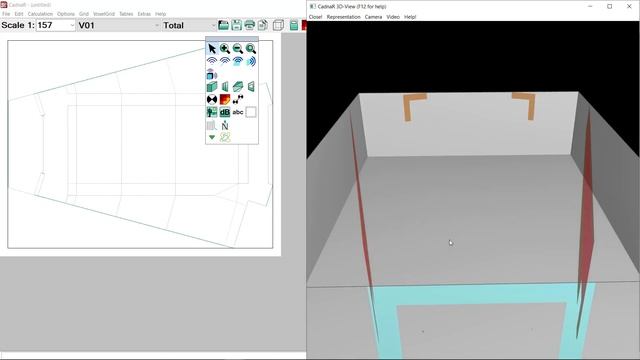Select the purple radiating building source icon
This screenshot has width=640, height=360.
pos(212,74)
